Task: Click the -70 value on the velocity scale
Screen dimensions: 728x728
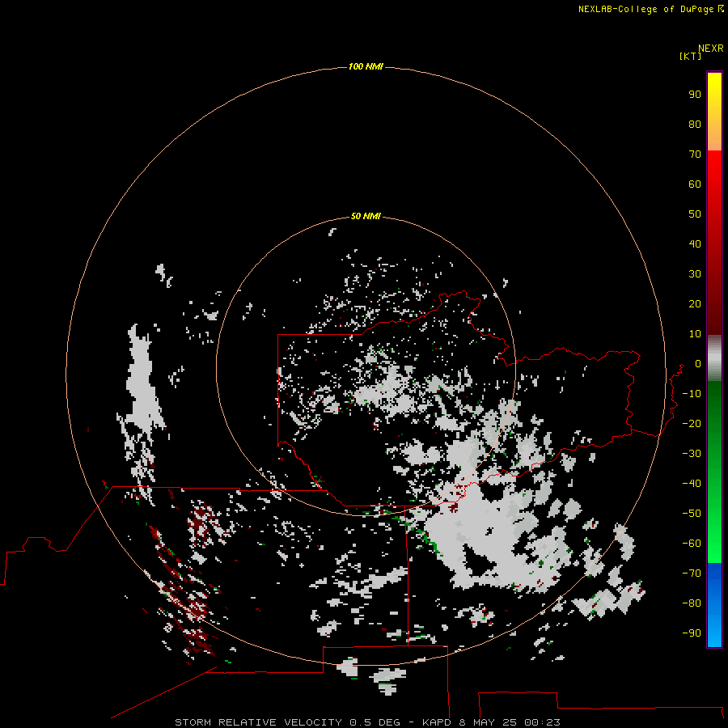Action: coord(692,574)
